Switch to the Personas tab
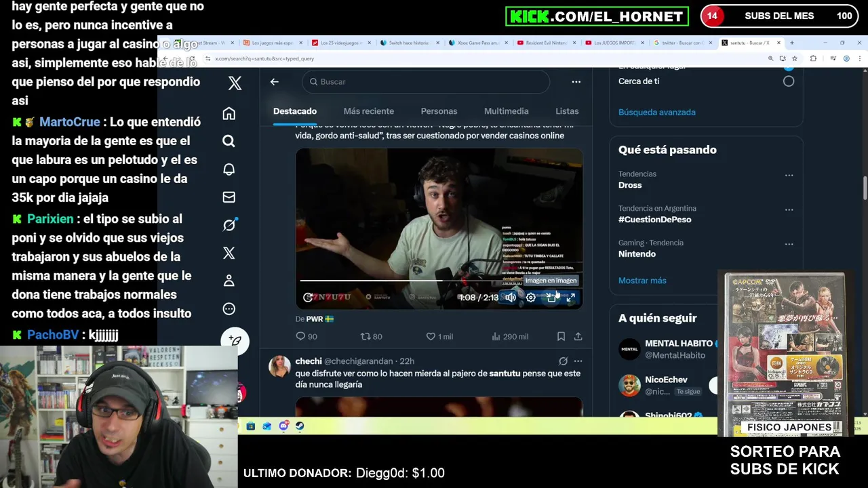 [439, 111]
